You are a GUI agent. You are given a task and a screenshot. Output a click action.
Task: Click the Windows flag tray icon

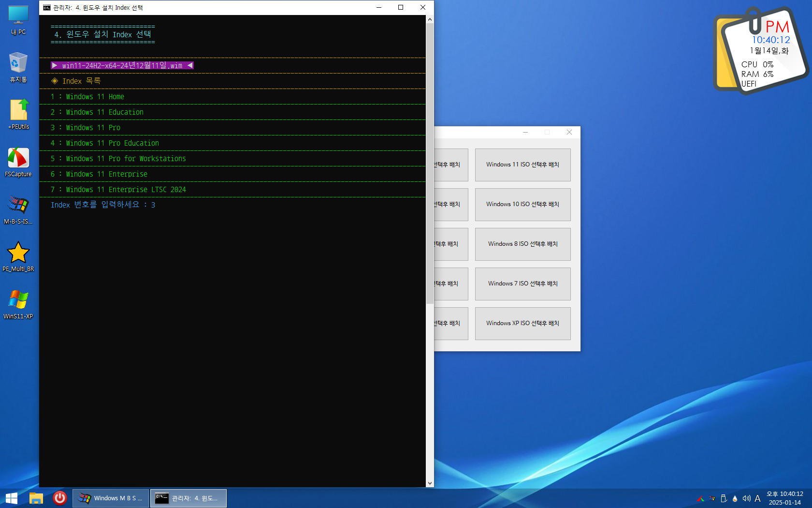pyautogui.click(x=712, y=498)
